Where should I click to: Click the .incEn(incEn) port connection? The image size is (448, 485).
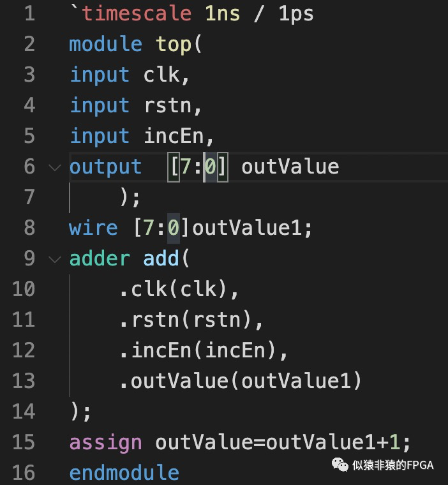198,350
